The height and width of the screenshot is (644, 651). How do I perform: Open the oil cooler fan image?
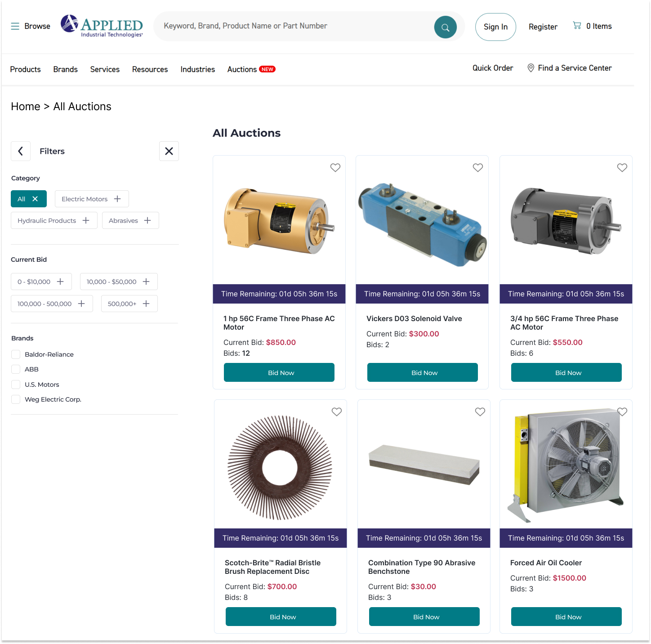[x=566, y=465]
